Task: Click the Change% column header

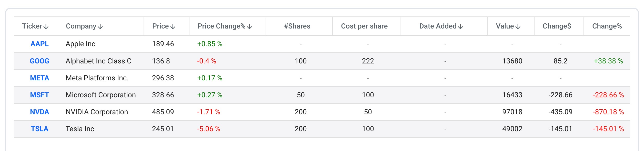Action: [607, 26]
